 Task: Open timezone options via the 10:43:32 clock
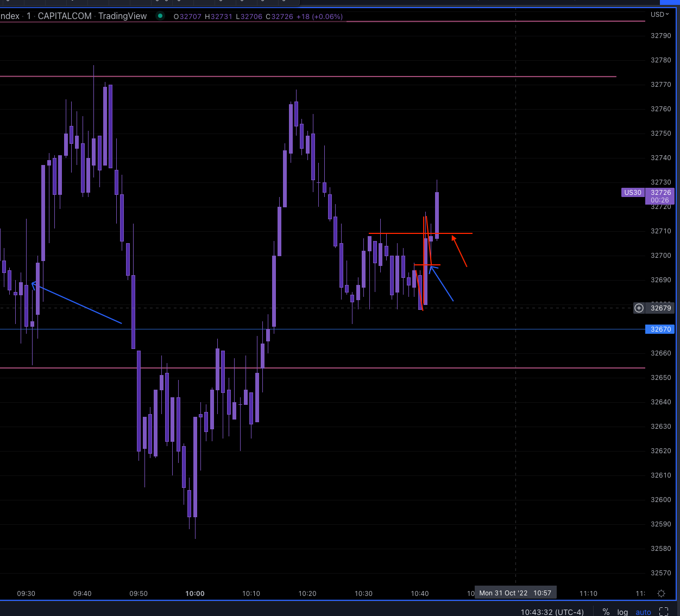tap(551, 612)
